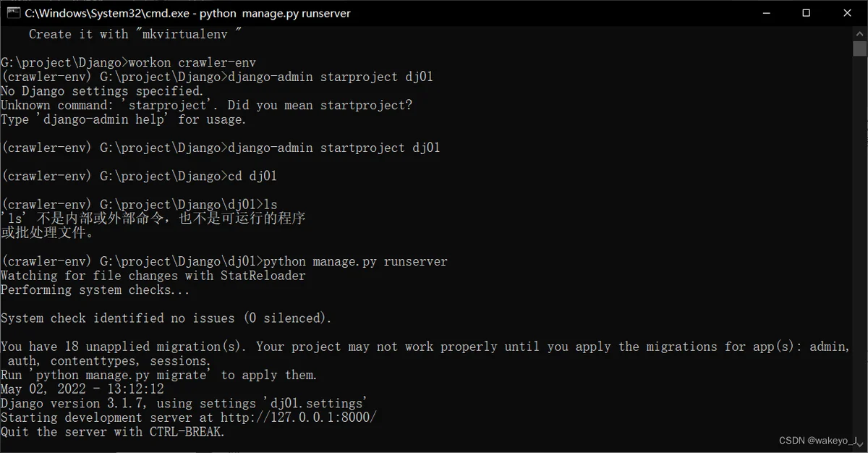The width and height of the screenshot is (868, 453).
Task: Click the 'May 02, 2022 - 13:12:12' timestamp
Action: (82, 389)
